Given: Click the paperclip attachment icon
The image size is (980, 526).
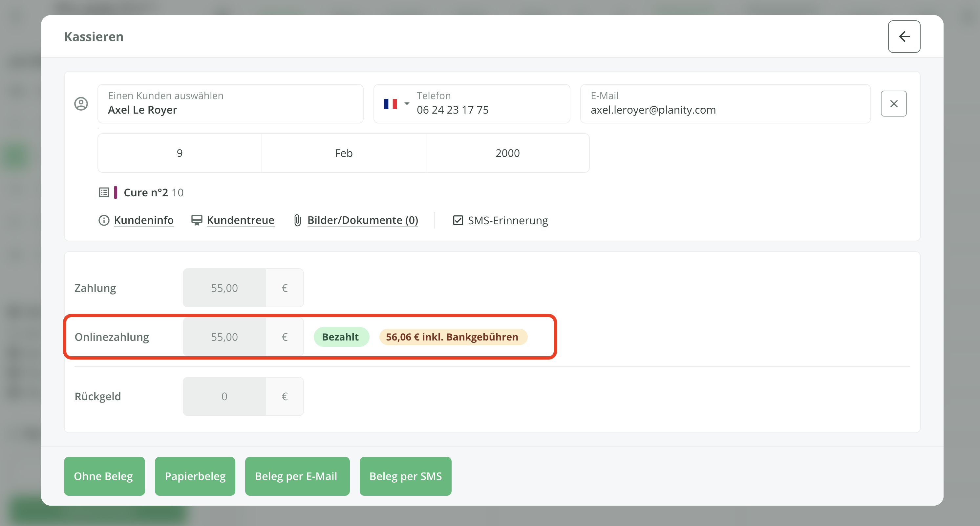Looking at the screenshot, I should point(297,220).
